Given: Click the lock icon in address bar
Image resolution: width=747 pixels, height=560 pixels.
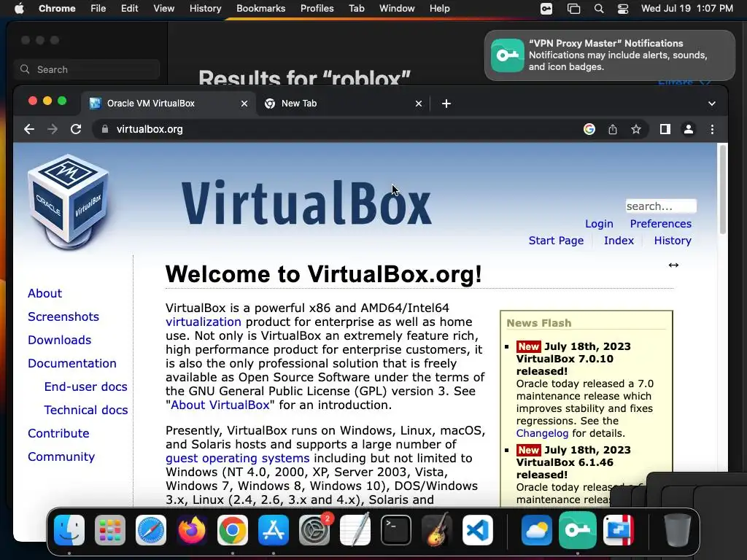Looking at the screenshot, I should 105,129.
